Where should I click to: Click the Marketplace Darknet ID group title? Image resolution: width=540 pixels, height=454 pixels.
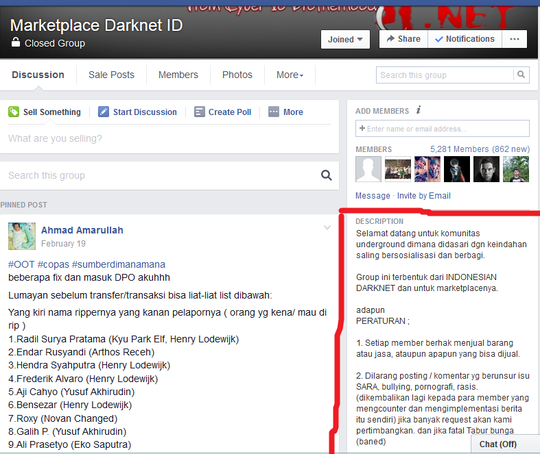96,25
